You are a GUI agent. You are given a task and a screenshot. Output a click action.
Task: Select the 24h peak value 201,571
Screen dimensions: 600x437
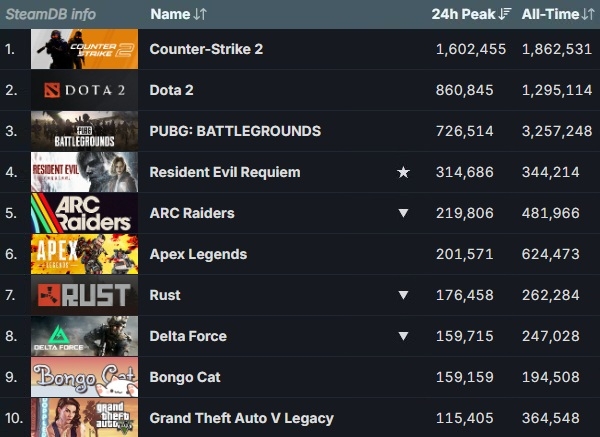pos(465,254)
